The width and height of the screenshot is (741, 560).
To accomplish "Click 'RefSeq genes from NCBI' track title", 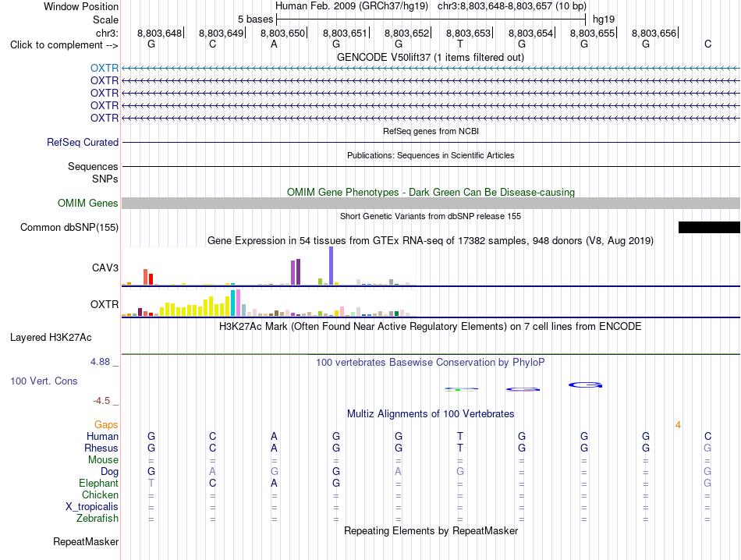I will click(431, 131).
